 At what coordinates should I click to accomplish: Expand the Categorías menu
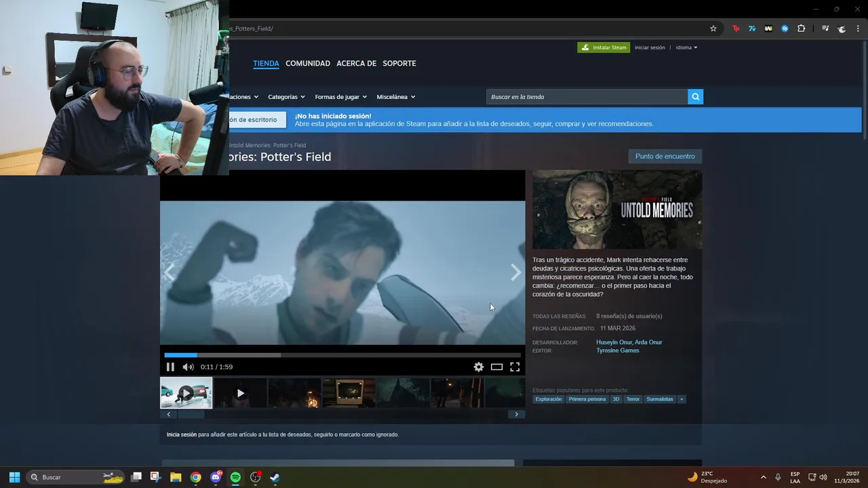(286, 97)
